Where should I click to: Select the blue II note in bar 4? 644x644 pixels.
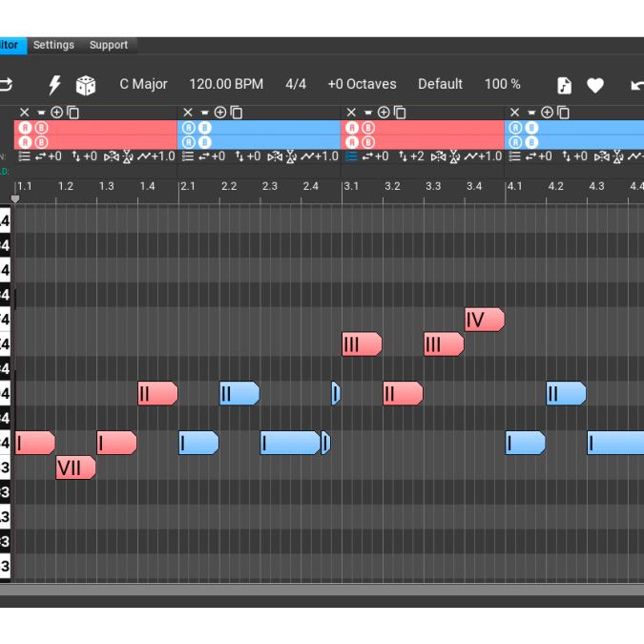pyautogui.click(x=566, y=393)
